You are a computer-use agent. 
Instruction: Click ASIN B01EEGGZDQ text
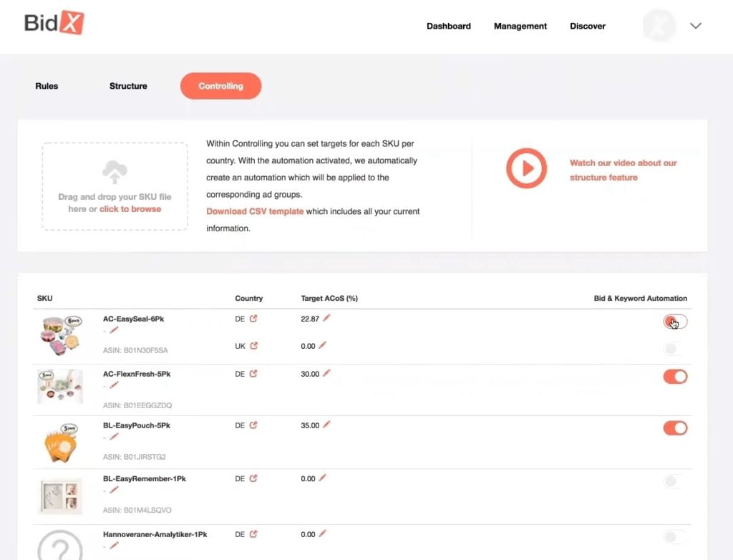pyautogui.click(x=137, y=405)
